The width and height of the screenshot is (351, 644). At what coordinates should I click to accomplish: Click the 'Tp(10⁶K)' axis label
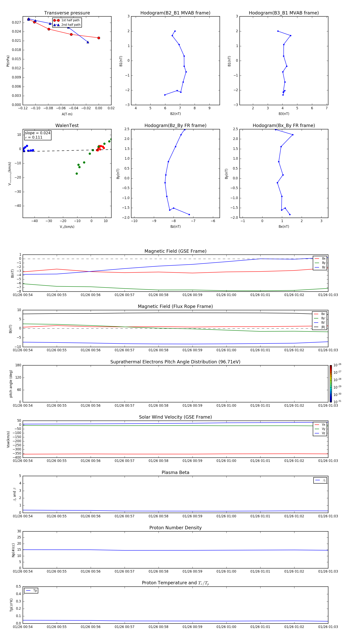tap(11, 605)
